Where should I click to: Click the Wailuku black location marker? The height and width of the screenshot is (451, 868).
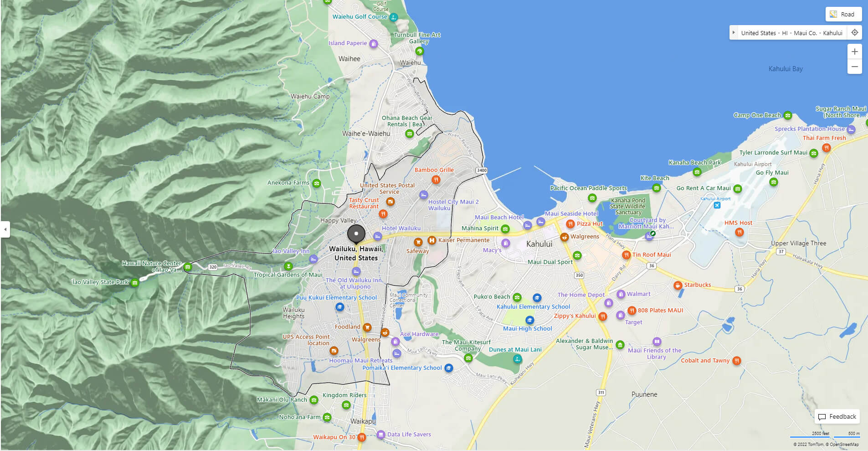click(x=356, y=234)
